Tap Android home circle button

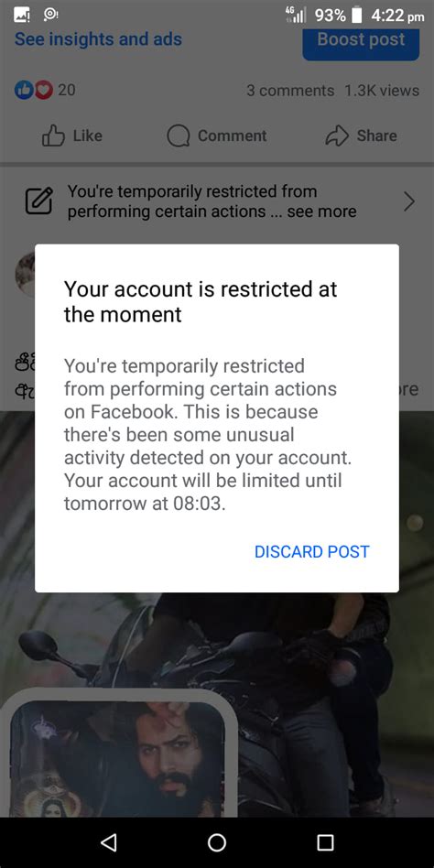click(x=217, y=842)
